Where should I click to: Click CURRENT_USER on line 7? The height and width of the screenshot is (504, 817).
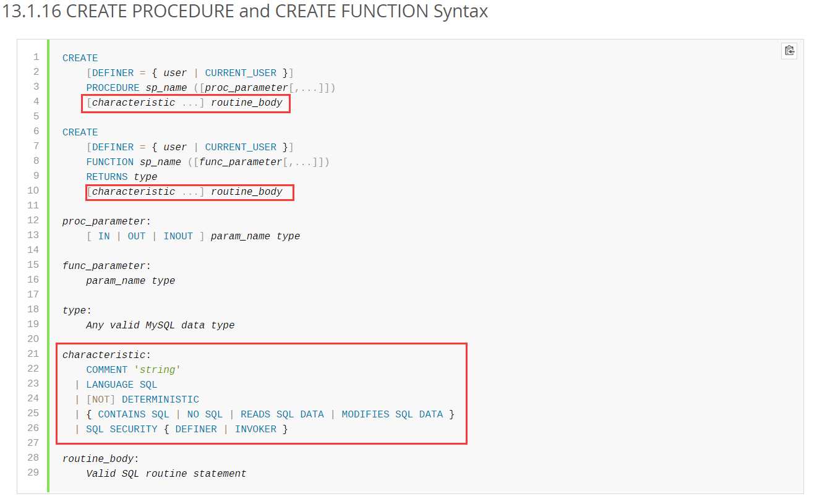click(241, 147)
